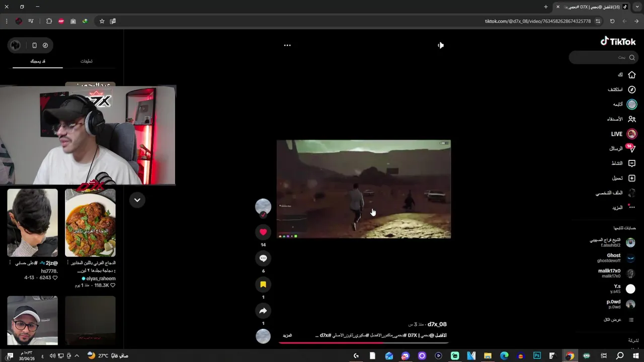Bookmark the video to favorites
The width and height of the screenshot is (644, 362).
(x=263, y=284)
